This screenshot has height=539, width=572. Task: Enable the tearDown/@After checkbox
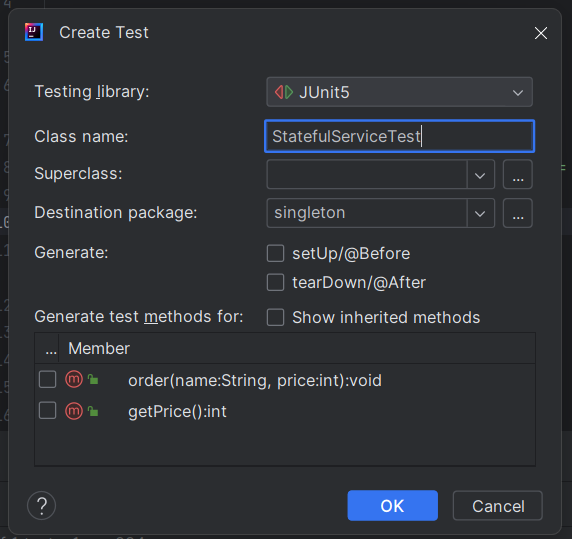[x=275, y=282]
